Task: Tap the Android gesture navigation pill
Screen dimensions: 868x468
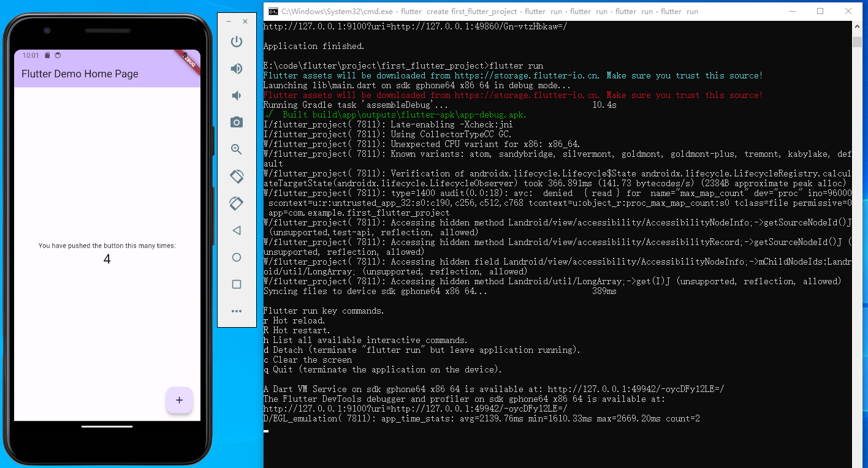Action: point(107,426)
